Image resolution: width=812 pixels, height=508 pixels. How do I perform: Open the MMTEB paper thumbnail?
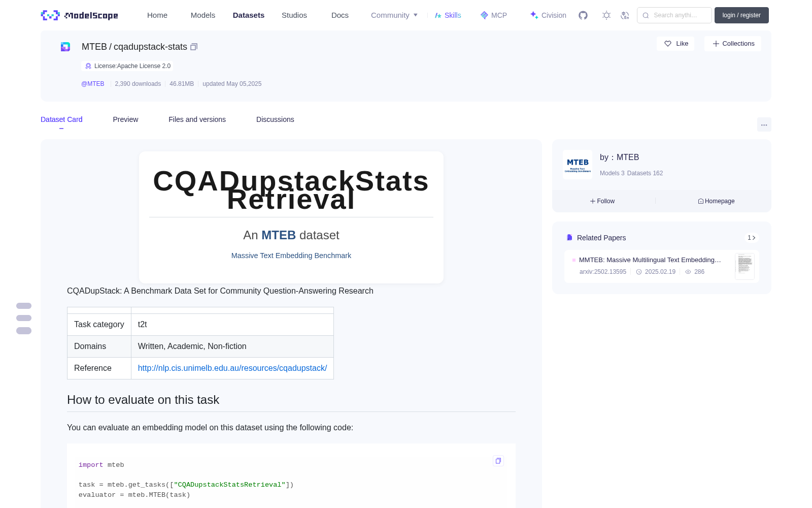point(745,266)
